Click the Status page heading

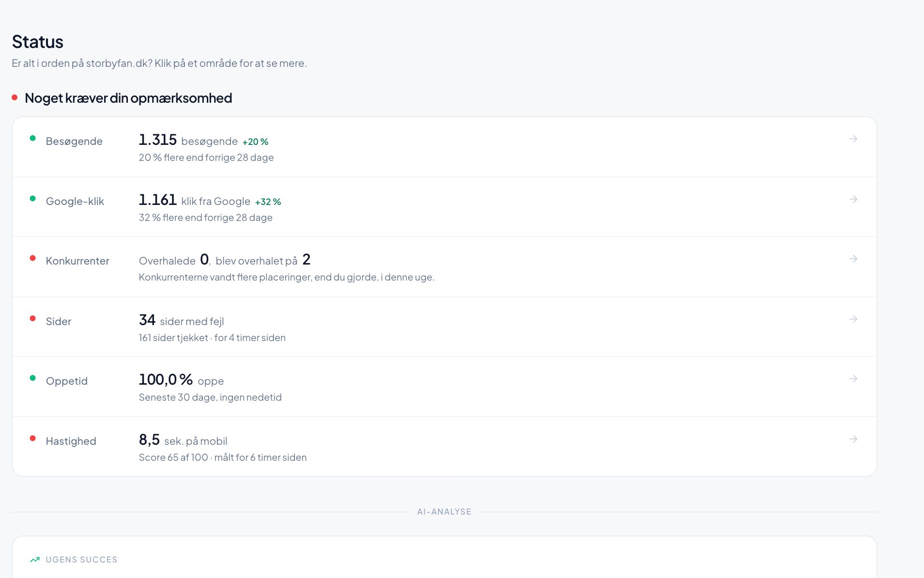[38, 42]
